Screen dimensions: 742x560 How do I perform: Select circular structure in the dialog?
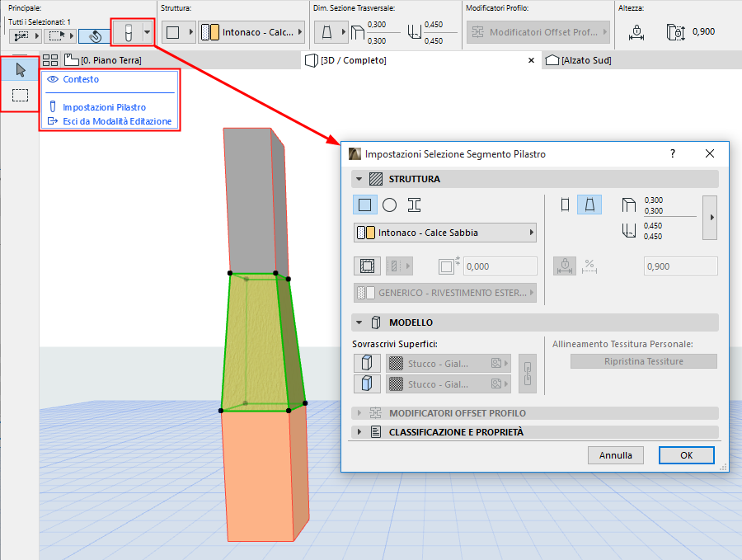point(389,205)
